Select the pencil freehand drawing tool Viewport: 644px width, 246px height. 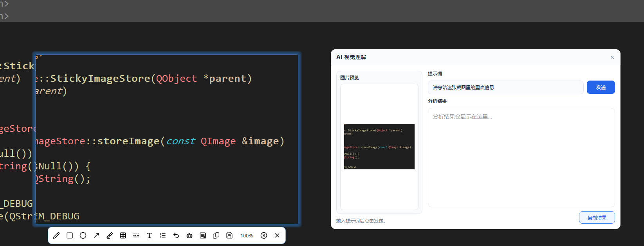click(56, 235)
